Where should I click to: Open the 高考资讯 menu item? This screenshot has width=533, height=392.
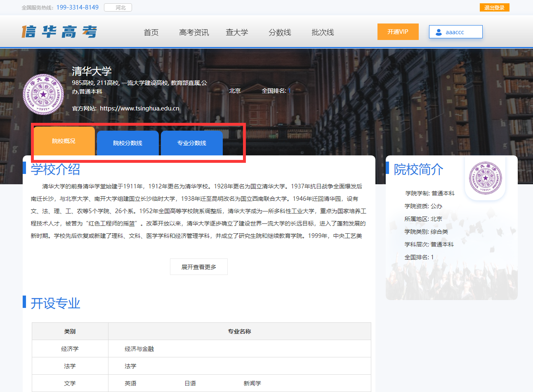tap(194, 32)
